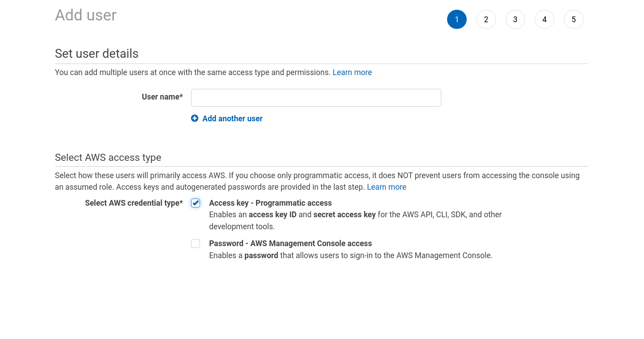Screen dimensions: 644x339
Task: Click the "Set user details" section heading
Action: (x=96, y=53)
